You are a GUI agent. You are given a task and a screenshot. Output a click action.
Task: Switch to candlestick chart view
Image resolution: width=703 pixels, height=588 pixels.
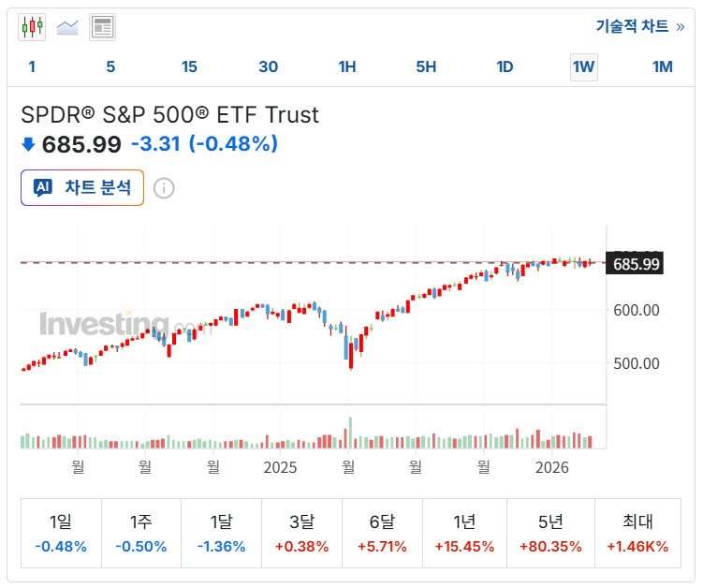pyautogui.click(x=32, y=27)
